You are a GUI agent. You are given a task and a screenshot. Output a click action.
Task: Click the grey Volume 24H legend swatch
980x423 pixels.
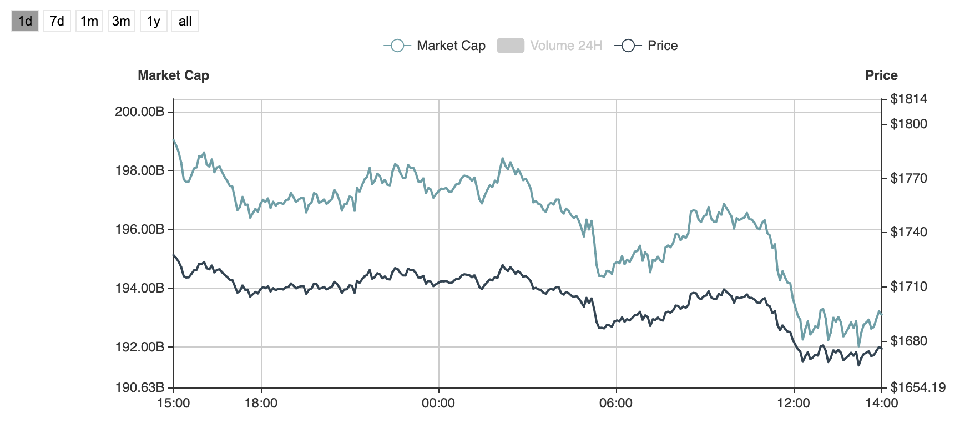coord(511,46)
